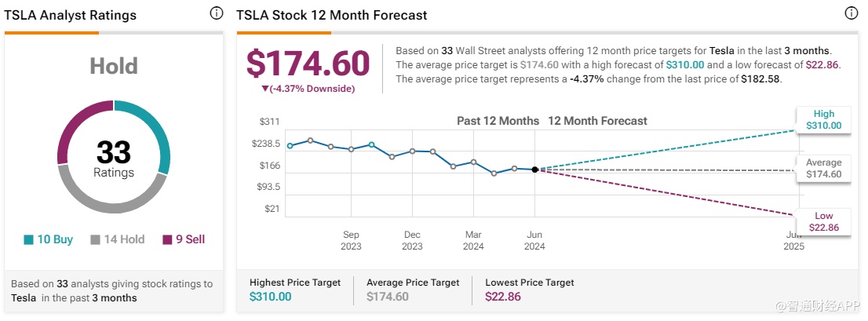Select the Past 12 Months chart heading

point(498,121)
